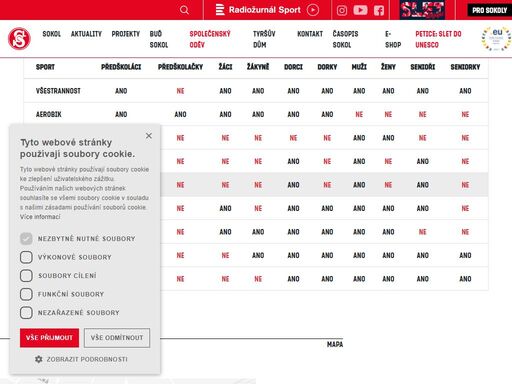Enable Soubory cílení checkbox

tap(26, 276)
